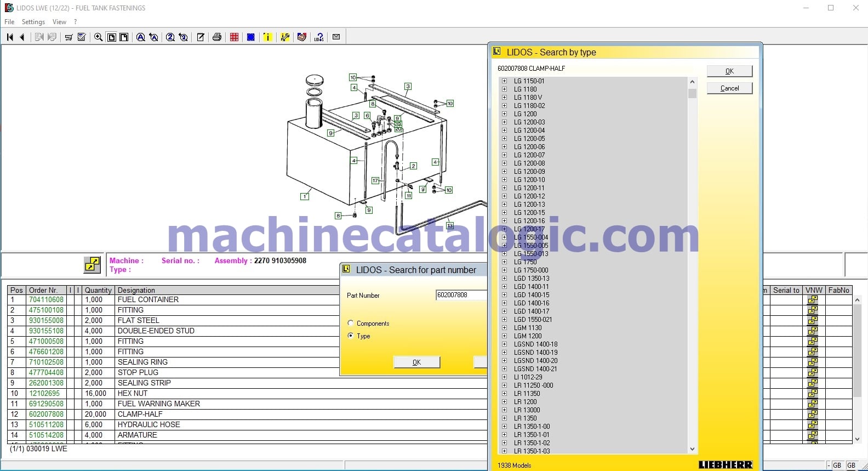Open the shopping cart icon

[x=69, y=37]
